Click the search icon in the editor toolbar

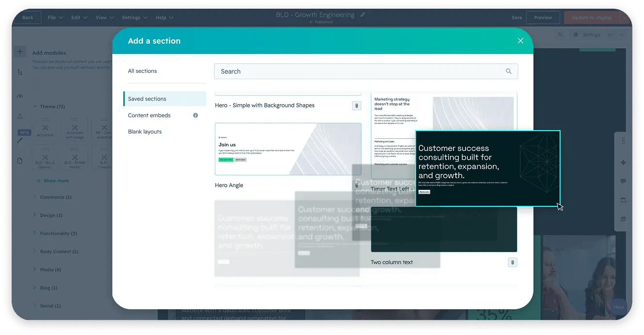(561, 35)
